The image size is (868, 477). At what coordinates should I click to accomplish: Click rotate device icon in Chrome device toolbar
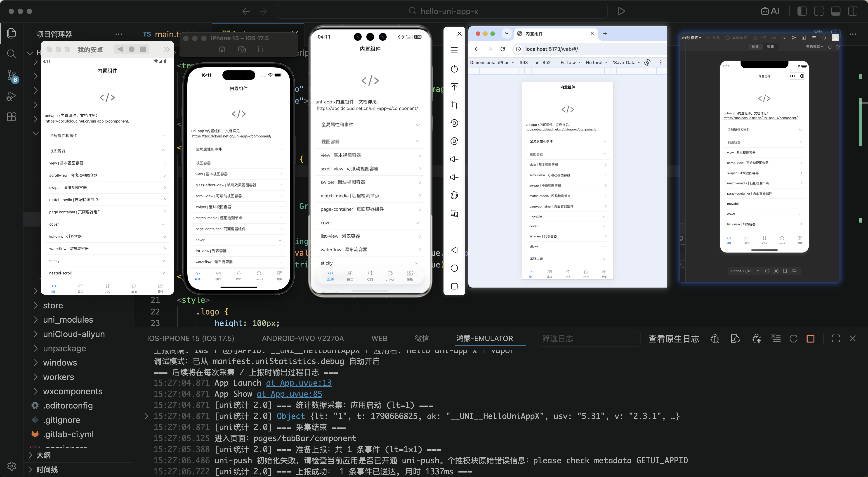[x=647, y=62]
